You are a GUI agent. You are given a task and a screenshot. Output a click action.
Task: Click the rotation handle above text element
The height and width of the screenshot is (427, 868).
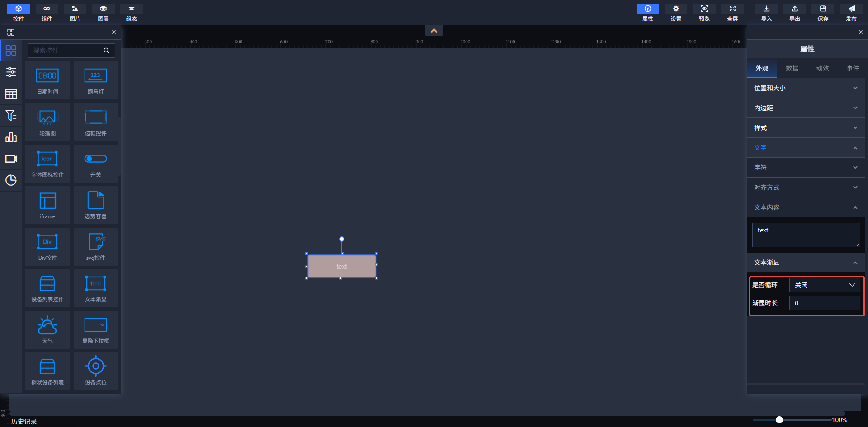(342, 239)
